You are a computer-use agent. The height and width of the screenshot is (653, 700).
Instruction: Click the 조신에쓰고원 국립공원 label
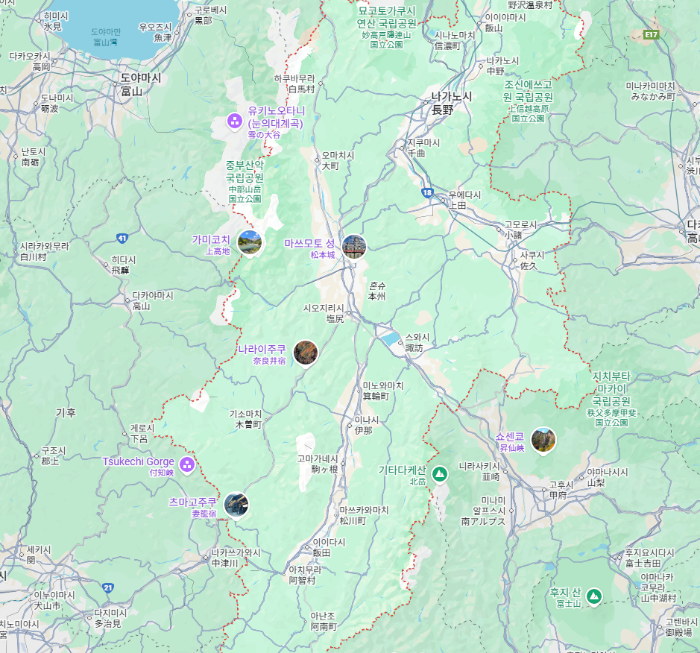[x=528, y=101]
